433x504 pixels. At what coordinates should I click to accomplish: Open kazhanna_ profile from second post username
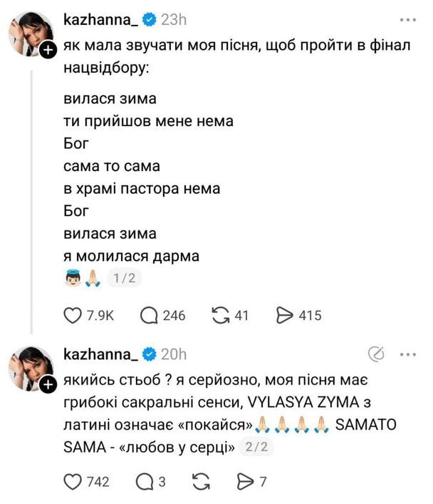coord(100,354)
